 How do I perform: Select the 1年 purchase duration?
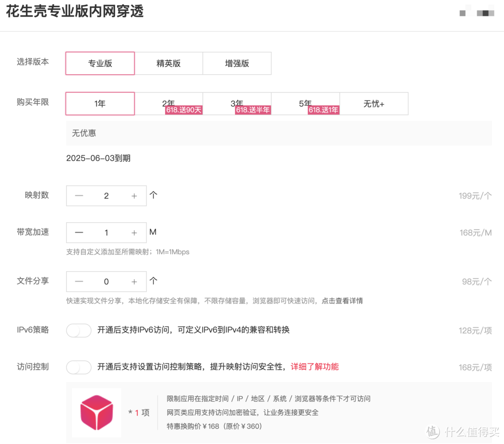pyautogui.click(x=100, y=104)
